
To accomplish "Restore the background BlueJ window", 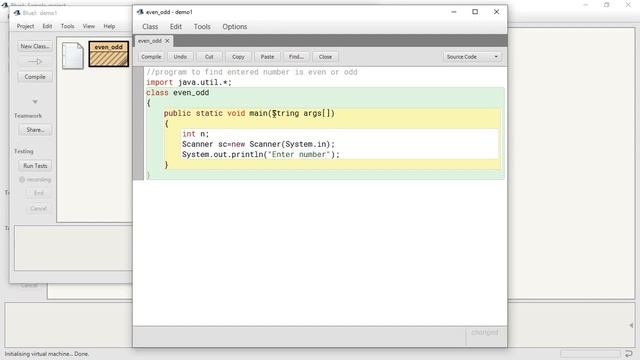I will point(607,5).
